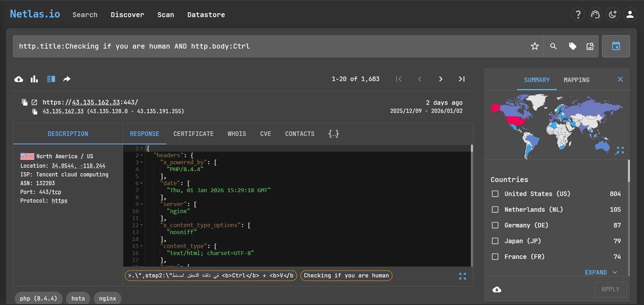Image resolution: width=644 pixels, height=305 pixels.
Task: Download summary with bottom cloud icon
Action: [x=497, y=289]
